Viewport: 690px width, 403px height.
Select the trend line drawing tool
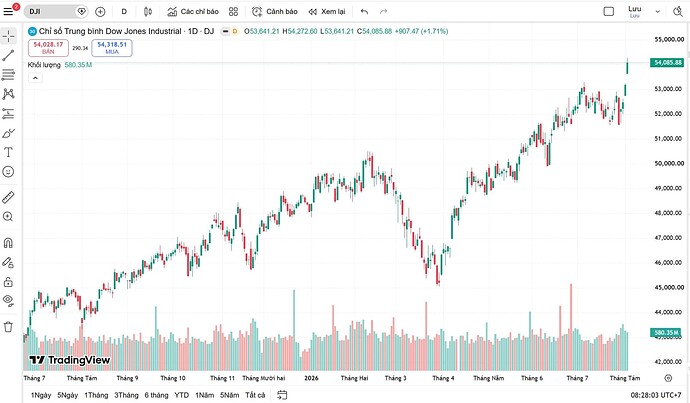coord(8,55)
